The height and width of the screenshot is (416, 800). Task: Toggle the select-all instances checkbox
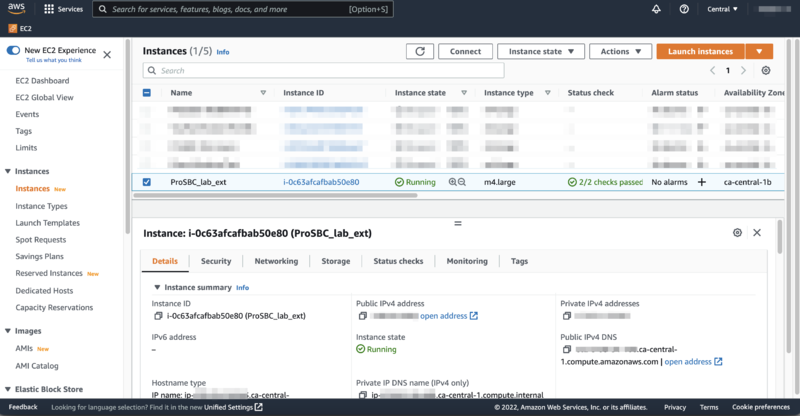pyautogui.click(x=146, y=92)
